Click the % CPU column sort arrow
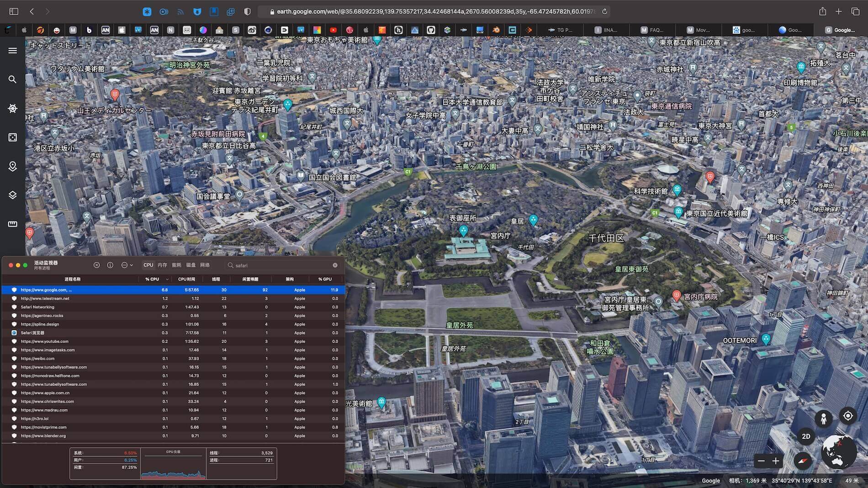Screen dimensions: 868x488 (x=167, y=279)
